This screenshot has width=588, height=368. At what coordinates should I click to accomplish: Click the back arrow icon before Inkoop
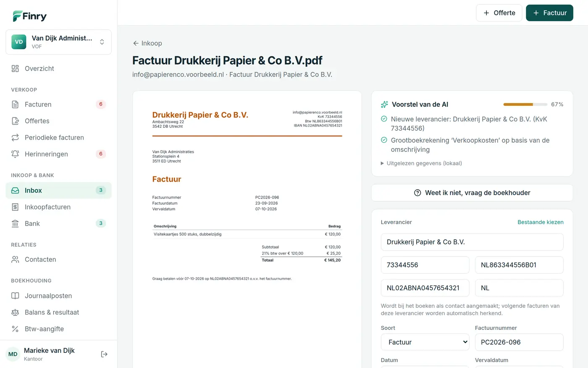coord(136,43)
